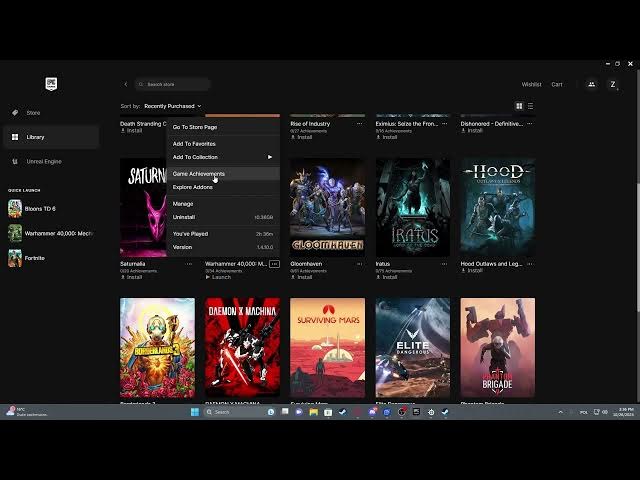This screenshot has width=640, height=480.
Task: Launch Warhammer 40,000 Mechanicus
Action: click(218, 277)
